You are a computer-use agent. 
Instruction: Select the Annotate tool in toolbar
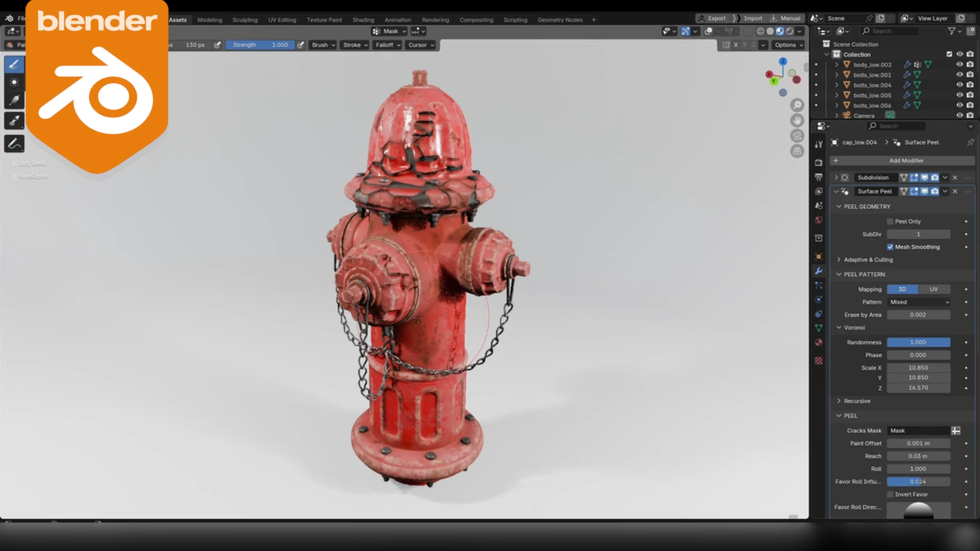pos(14,144)
